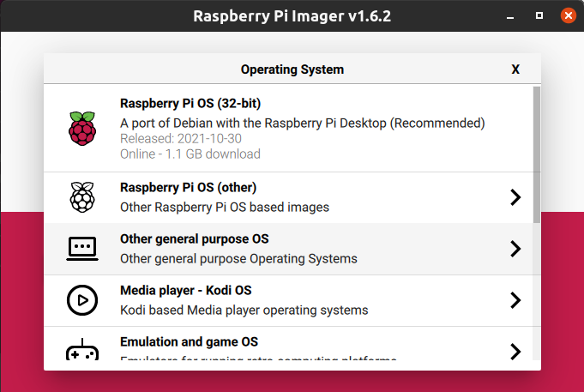Expand Emulation and game OS chevron
The image size is (584, 392).
[515, 352]
